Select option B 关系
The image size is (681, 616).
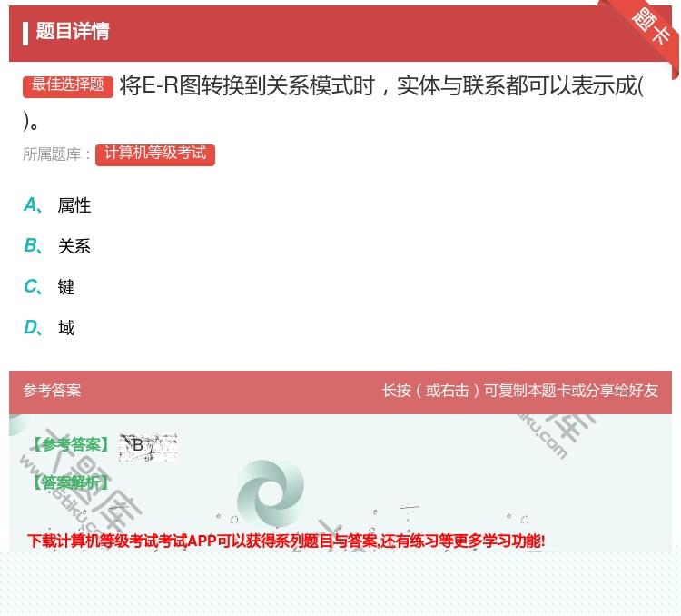(57, 246)
